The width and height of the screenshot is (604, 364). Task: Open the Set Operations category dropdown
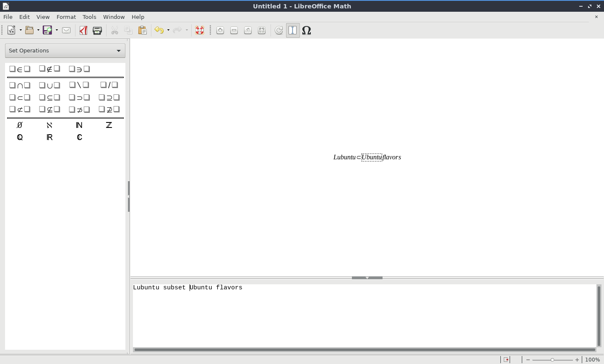point(65,51)
